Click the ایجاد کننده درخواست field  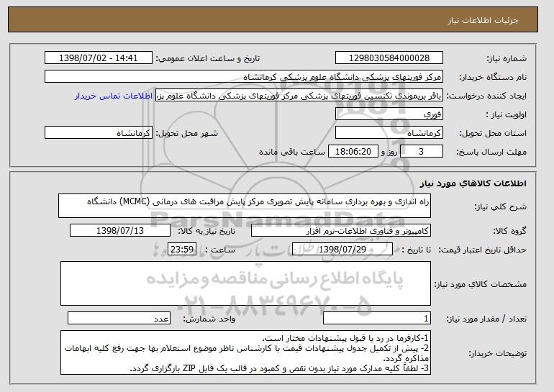click(x=299, y=96)
